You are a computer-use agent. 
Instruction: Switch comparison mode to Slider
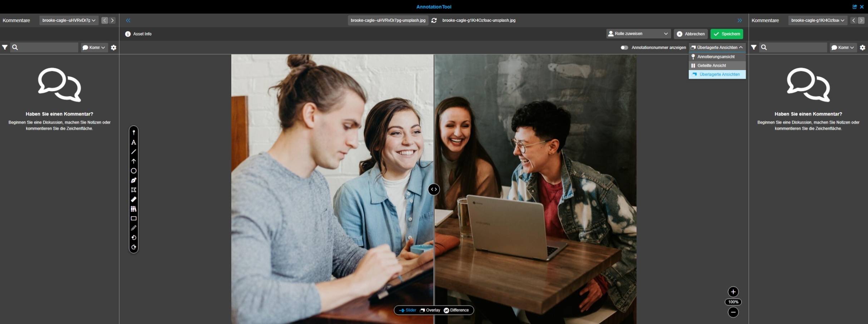coord(408,310)
